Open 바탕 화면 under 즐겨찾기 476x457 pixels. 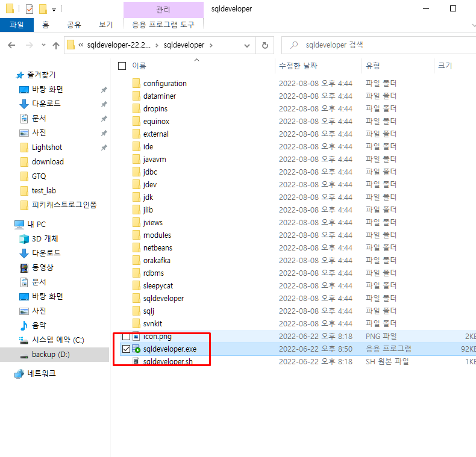pos(48,89)
